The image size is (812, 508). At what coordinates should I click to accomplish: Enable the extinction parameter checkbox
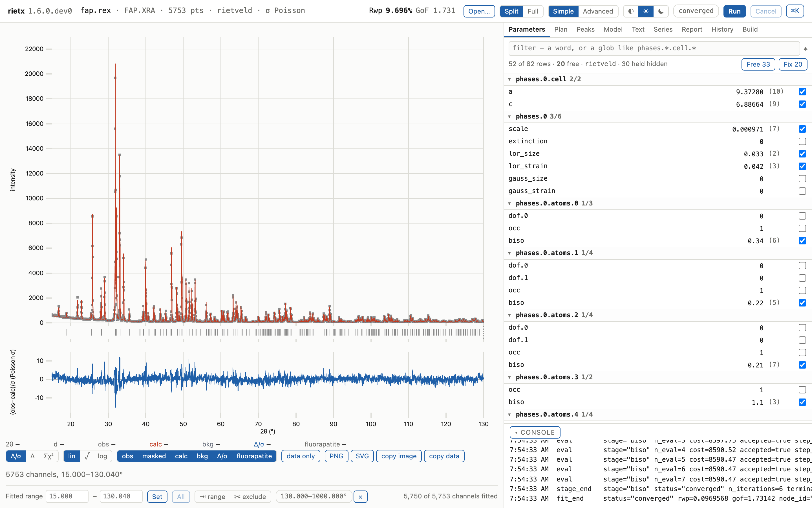point(802,141)
